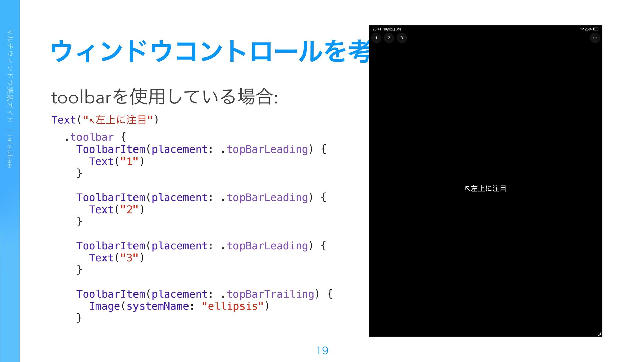Click the Text("1") code line
This screenshot has width=644, height=362.
[116, 161]
